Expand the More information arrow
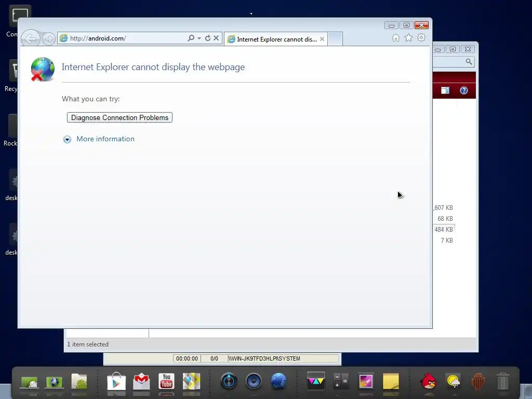Viewport: 532px width, 399px height. [67, 139]
